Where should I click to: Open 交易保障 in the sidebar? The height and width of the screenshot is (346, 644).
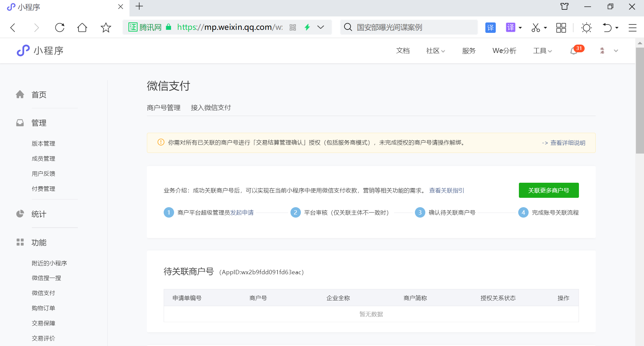(44, 323)
